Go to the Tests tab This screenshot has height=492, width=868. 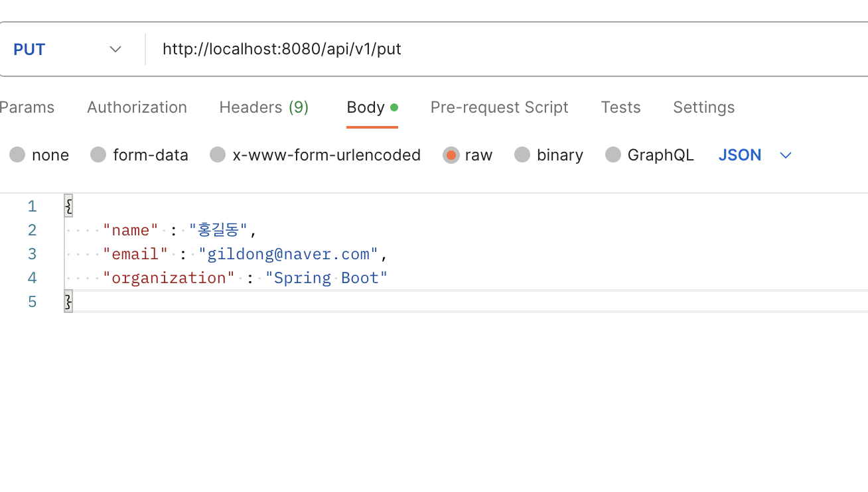[620, 107]
